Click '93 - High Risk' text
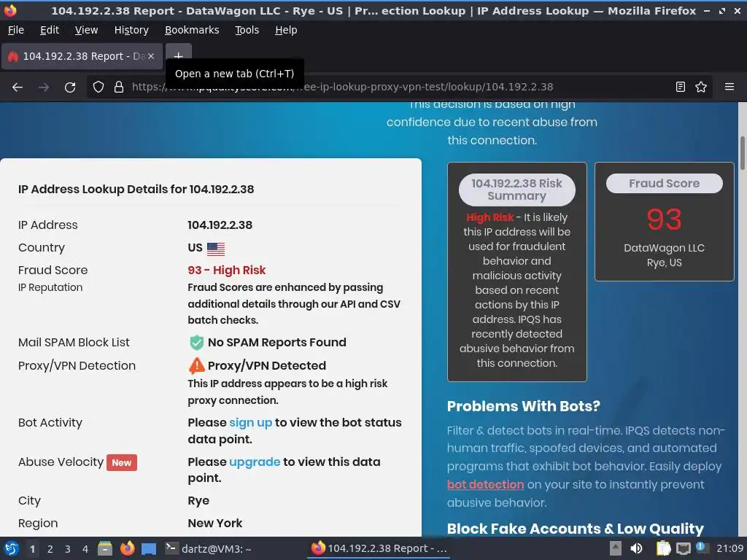Image resolution: width=747 pixels, height=560 pixels. click(226, 271)
